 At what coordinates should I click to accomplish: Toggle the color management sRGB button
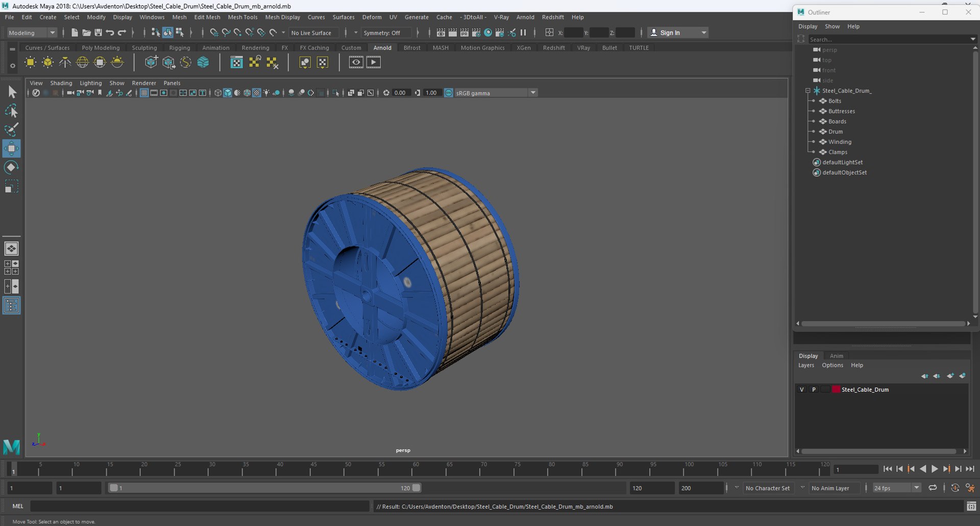click(449, 93)
